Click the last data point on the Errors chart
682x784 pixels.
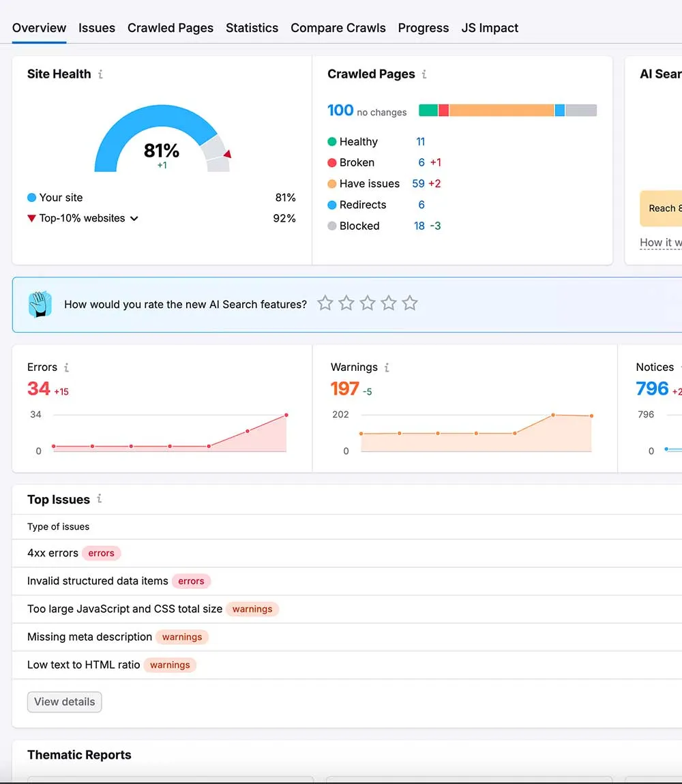coord(286,414)
